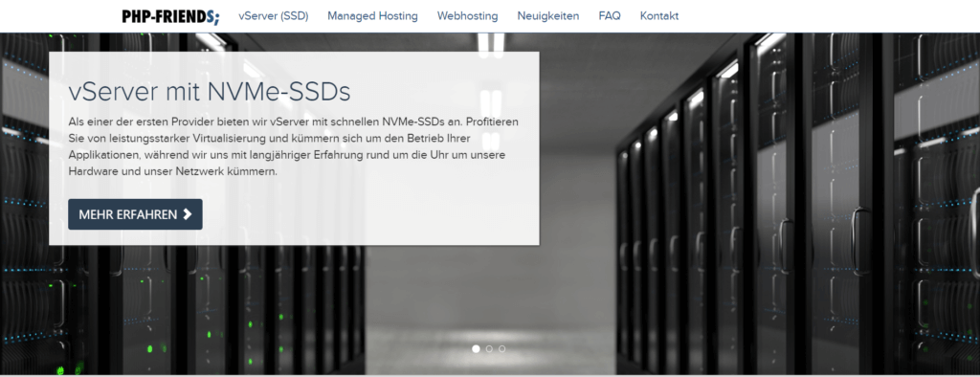The width and height of the screenshot is (980, 377).
Task: Click the heading vServer mit NVMe-SSDs
Action: coord(210,93)
